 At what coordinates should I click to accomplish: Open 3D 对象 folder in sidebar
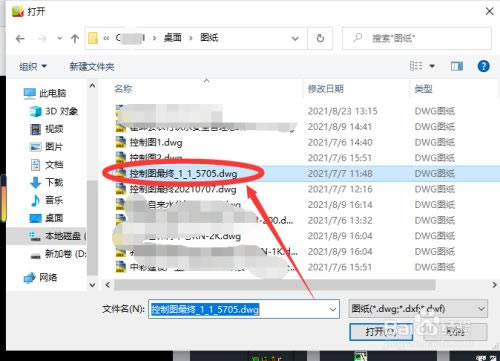(x=54, y=111)
